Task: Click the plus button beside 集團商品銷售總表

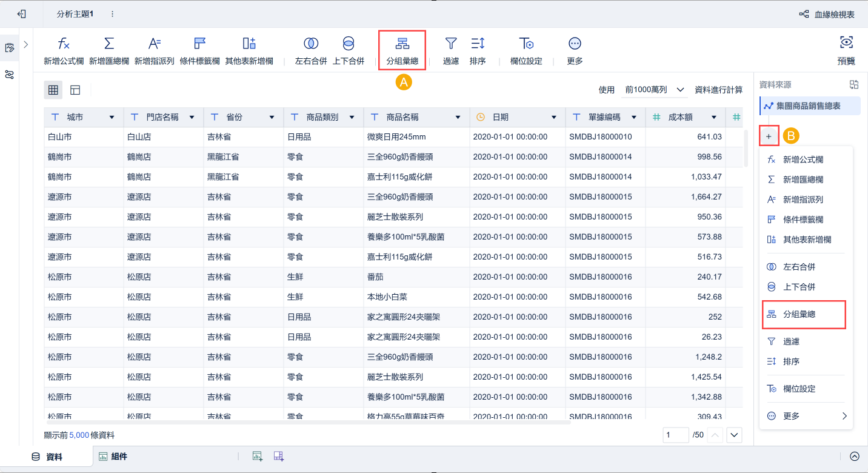Action: tap(769, 136)
